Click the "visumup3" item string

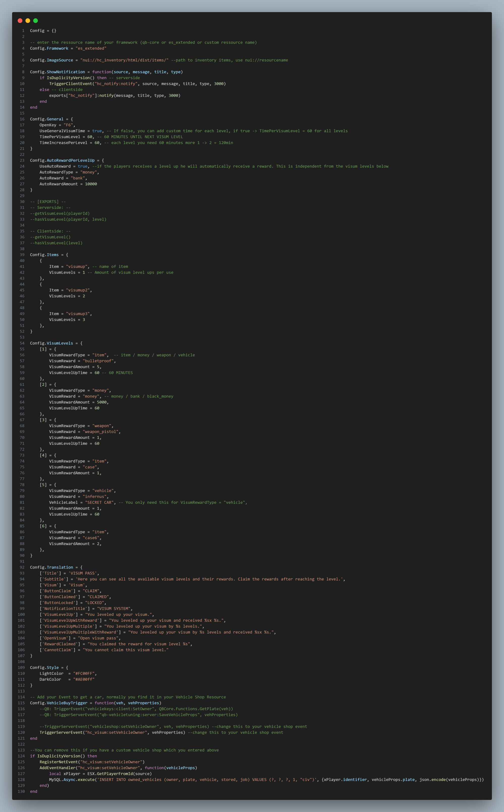pos(78,314)
